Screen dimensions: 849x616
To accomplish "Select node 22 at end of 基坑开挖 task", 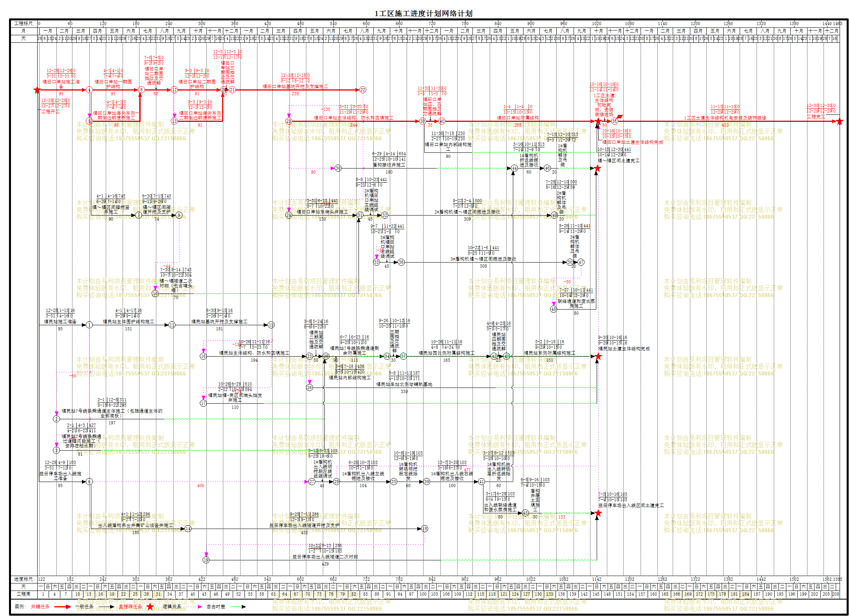I will coord(363,90).
